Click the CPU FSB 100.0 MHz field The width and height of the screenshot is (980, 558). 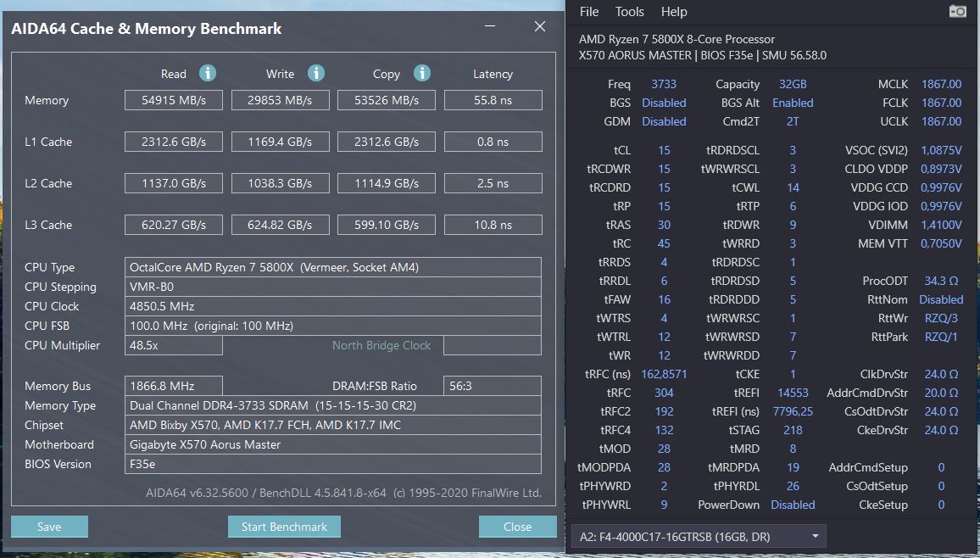[333, 326]
